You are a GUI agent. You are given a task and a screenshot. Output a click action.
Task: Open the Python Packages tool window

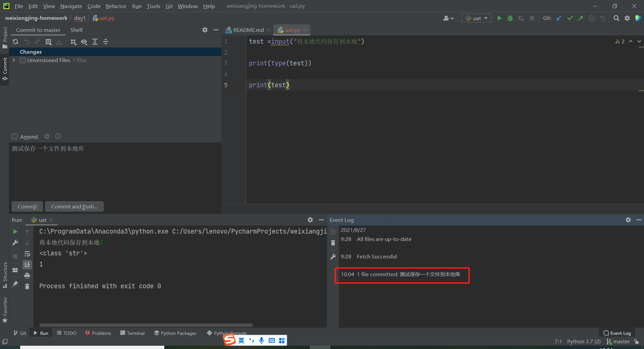click(175, 333)
